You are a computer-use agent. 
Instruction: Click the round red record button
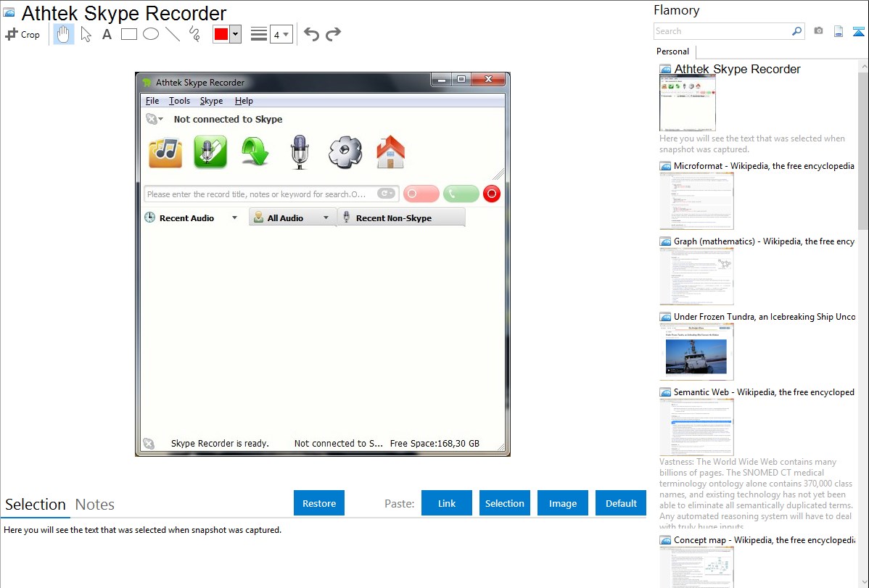(492, 194)
